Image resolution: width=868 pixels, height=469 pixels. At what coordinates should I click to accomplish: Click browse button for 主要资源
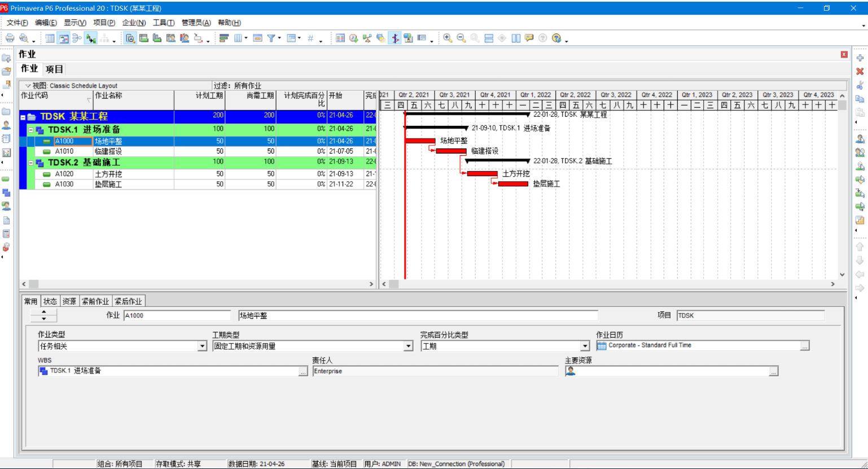[x=774, y=371]
